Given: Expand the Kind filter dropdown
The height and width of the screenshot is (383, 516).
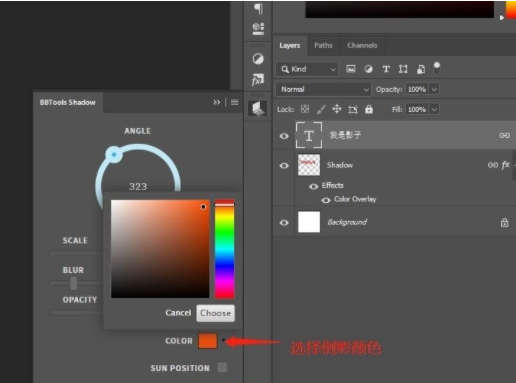Looking at the screenshot, I should (307, 69).
